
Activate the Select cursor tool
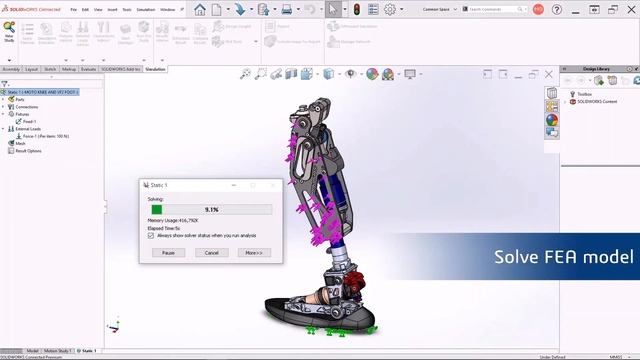coord(333,9)
